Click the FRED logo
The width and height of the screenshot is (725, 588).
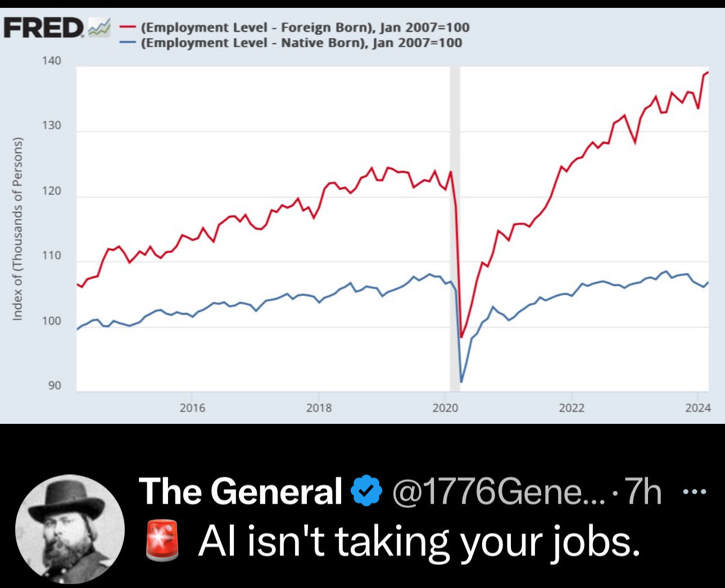tap(44, 28)
